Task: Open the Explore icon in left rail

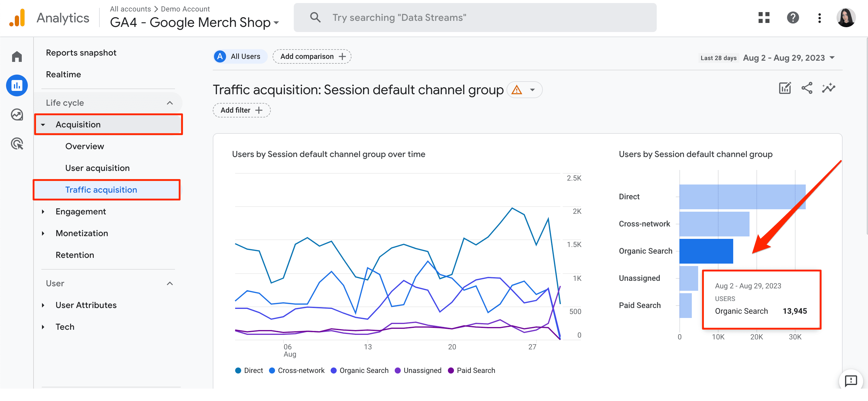Action: tap(17, 114)
